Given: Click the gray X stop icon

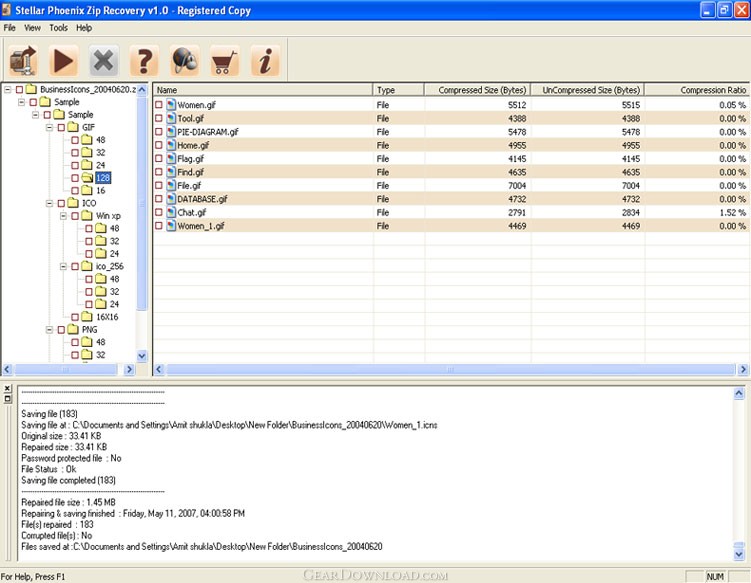Looking at the screenshot, I should coord(103,60).
